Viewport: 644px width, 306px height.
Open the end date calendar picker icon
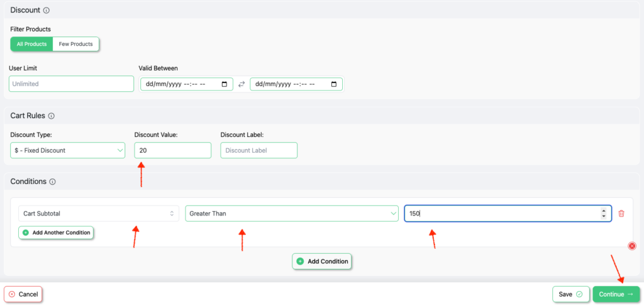(x=333, y=84)
